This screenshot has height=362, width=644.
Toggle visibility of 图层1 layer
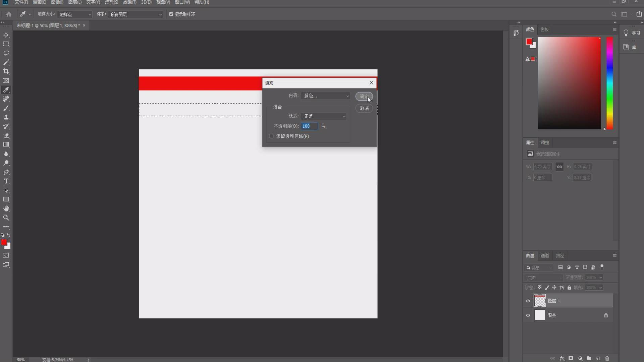tap(528, 301)
